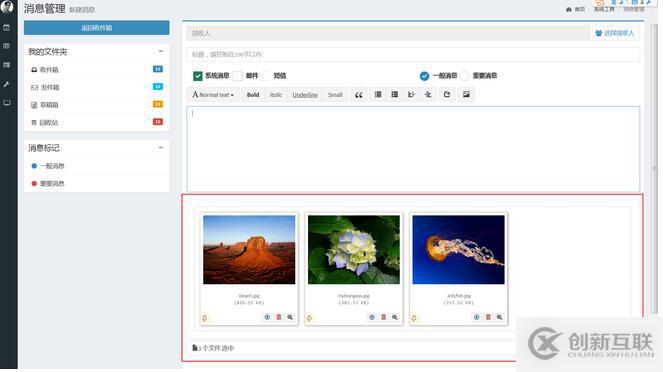
Task: Insert an unordered list from the editor toolbar
Action: tap(378, 95)
